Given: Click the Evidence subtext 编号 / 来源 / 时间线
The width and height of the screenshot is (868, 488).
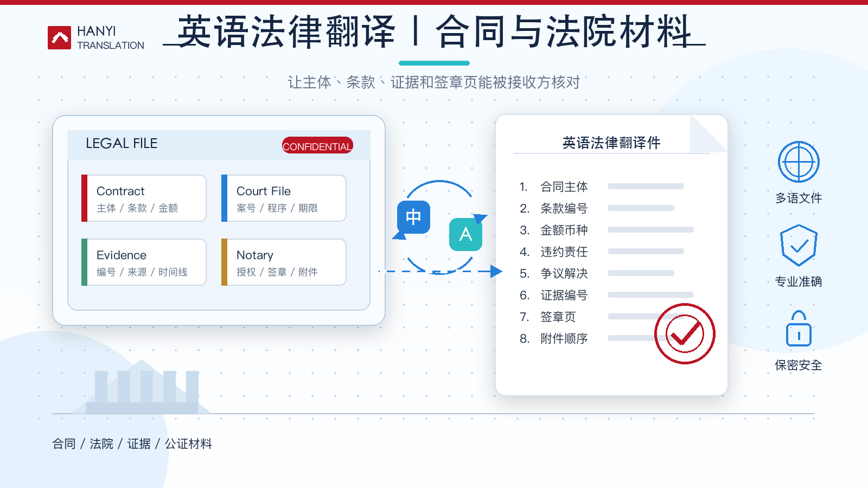Looking at the screenshot, I should click(142, 272).
